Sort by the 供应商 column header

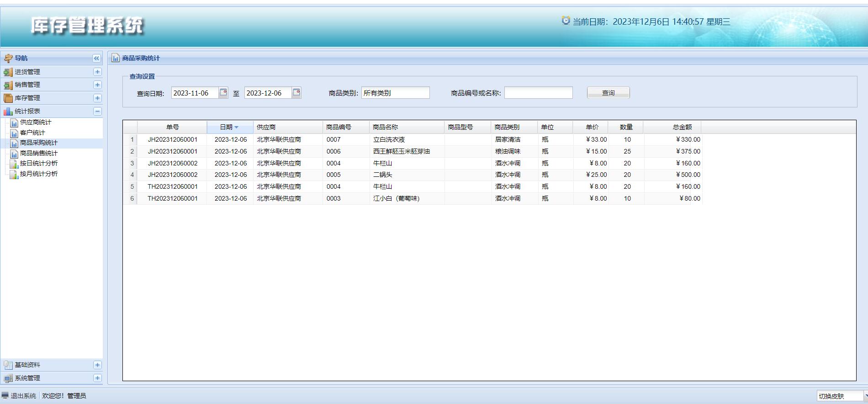point(288,127)
